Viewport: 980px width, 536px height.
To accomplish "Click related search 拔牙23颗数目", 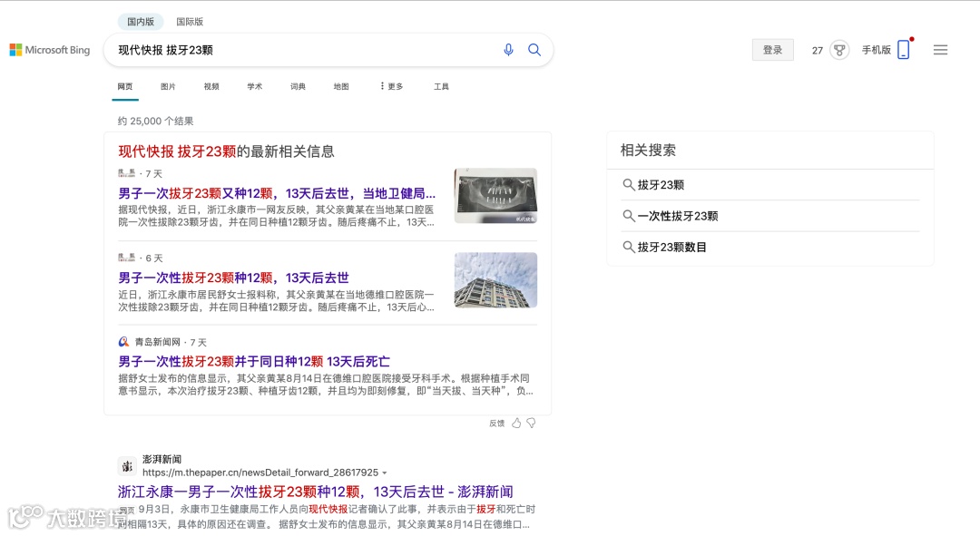I will click(x=671, y=247).
